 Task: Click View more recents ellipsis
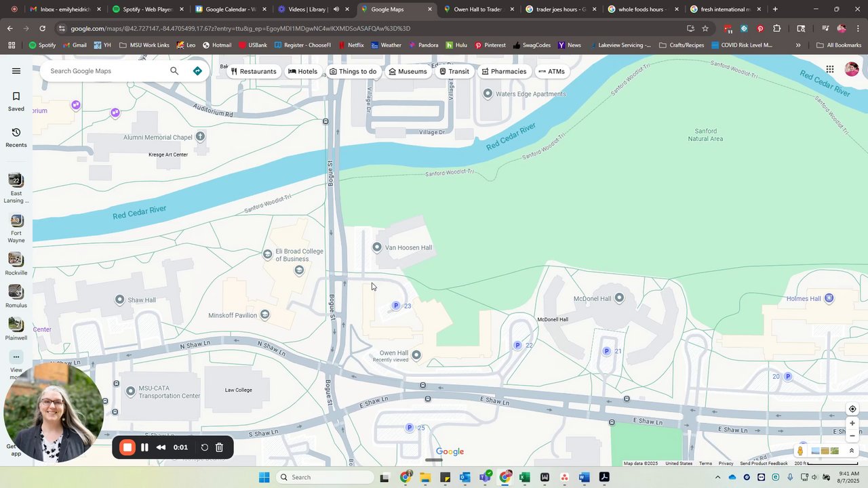click(16, 357)
